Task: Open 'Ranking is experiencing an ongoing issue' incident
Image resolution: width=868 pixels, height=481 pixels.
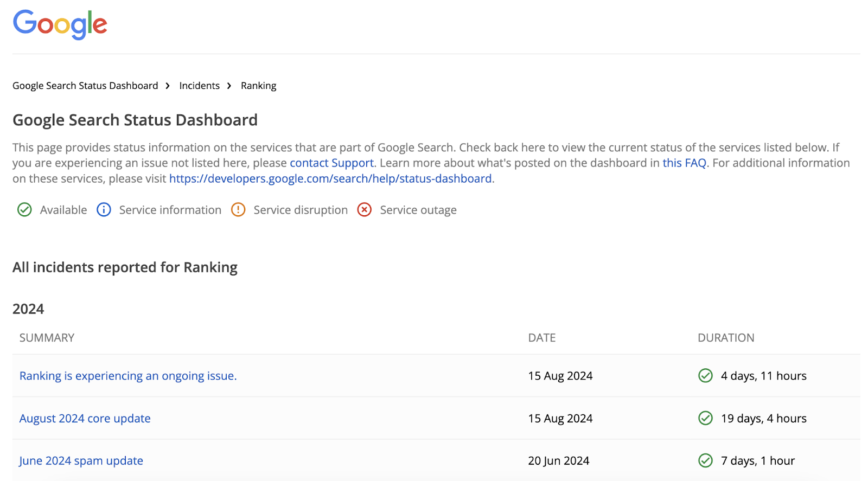Action: tap(128, 376)
